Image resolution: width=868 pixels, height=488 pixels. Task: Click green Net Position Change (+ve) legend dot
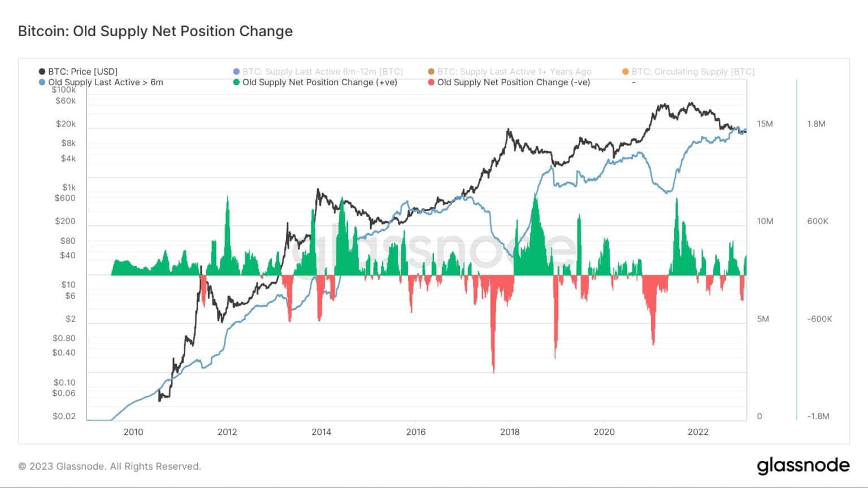tap(236, 82)
